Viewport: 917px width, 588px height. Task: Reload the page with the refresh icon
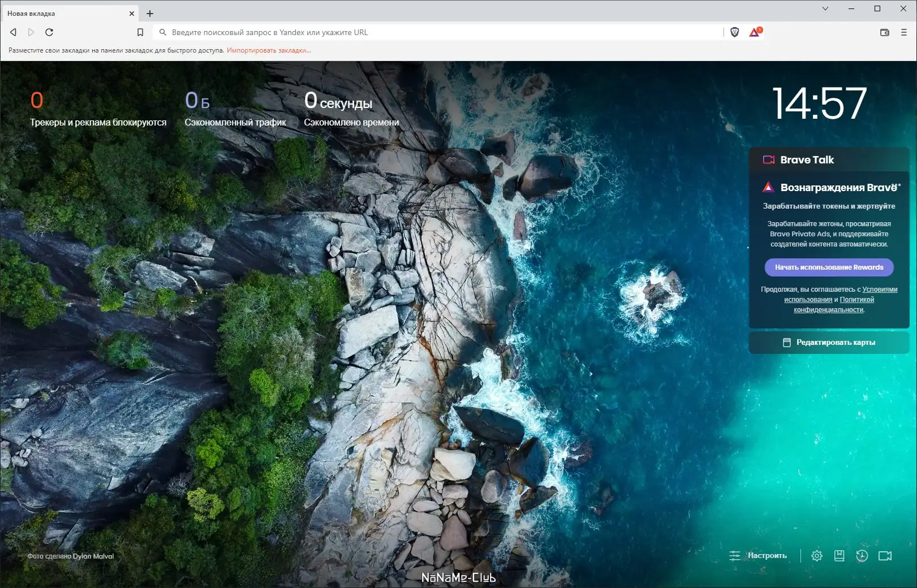[49, 32]
